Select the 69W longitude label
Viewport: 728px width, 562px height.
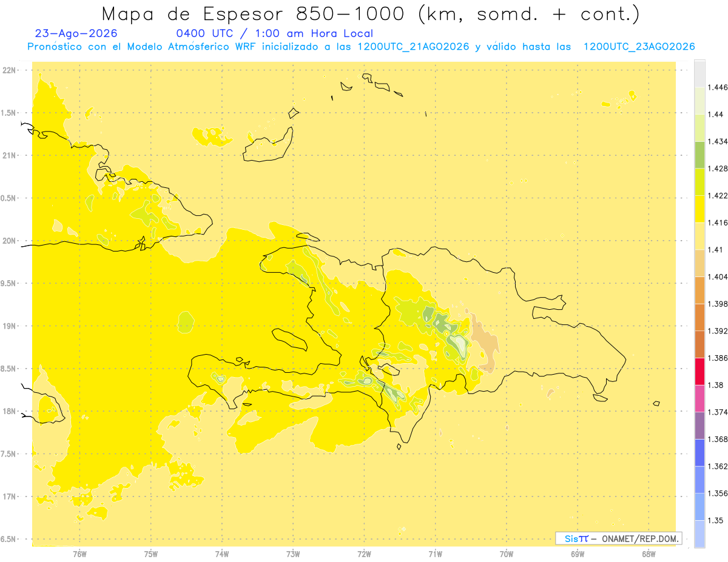(578, 554)
